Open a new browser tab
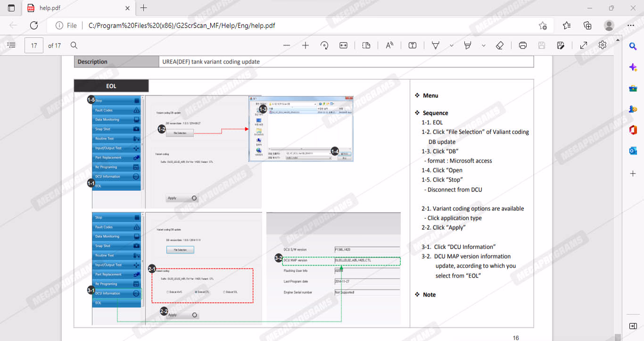This screenshot has width=644, height=341. [144, 8]
